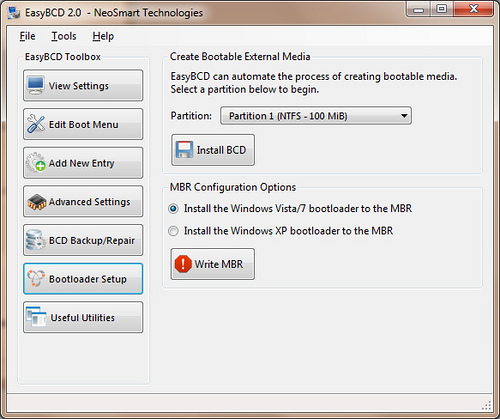Open the Partition dropdown list
This screenshot has width=500, height=419.
(316, 116)
